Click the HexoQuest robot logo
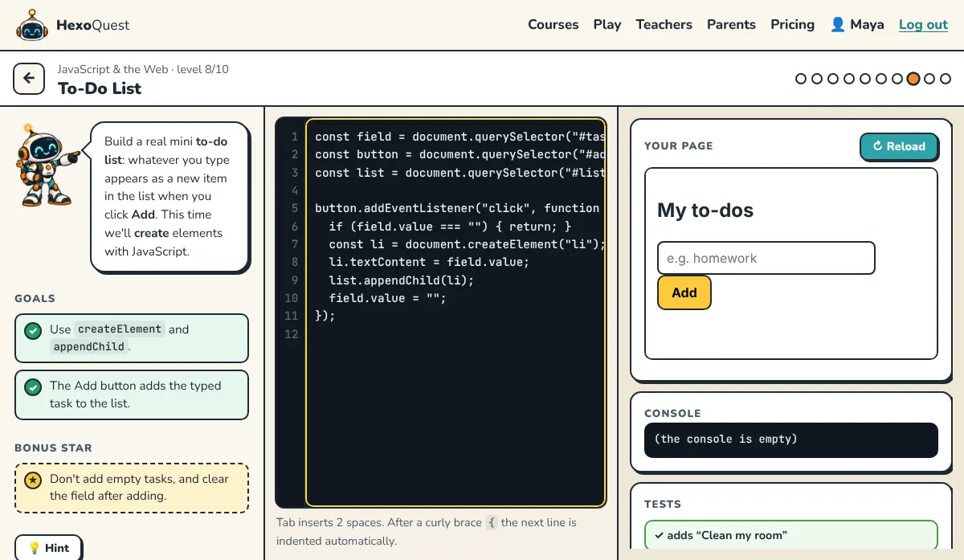The width and height of the screenshot is (964, 560). tap(31, 25)
